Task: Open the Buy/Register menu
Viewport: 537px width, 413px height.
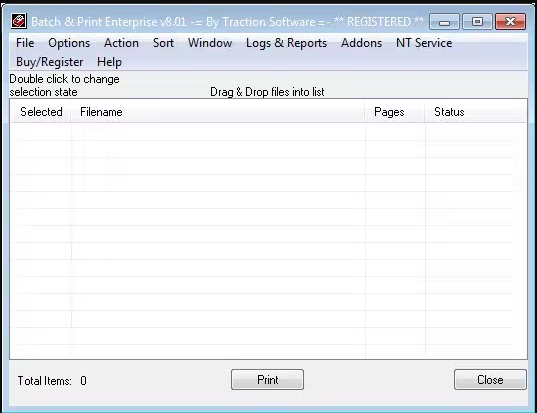Action: click(x=50, y=62)
